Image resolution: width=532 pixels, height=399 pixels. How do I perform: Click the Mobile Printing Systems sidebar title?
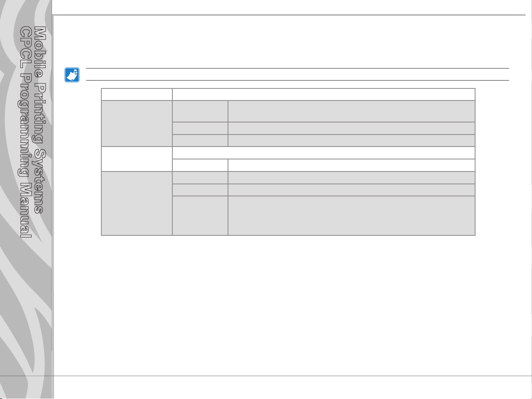pos(39,120)
